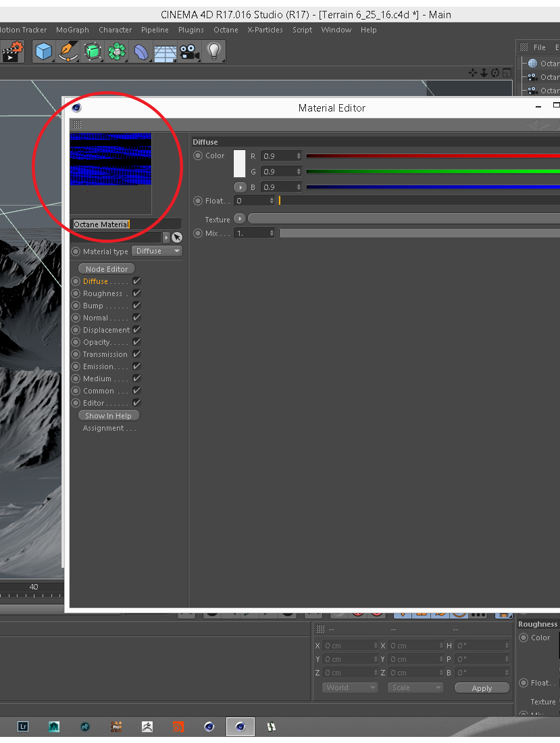
Task: Click the viewport zoom navigation icon
Action: (484, 72)
